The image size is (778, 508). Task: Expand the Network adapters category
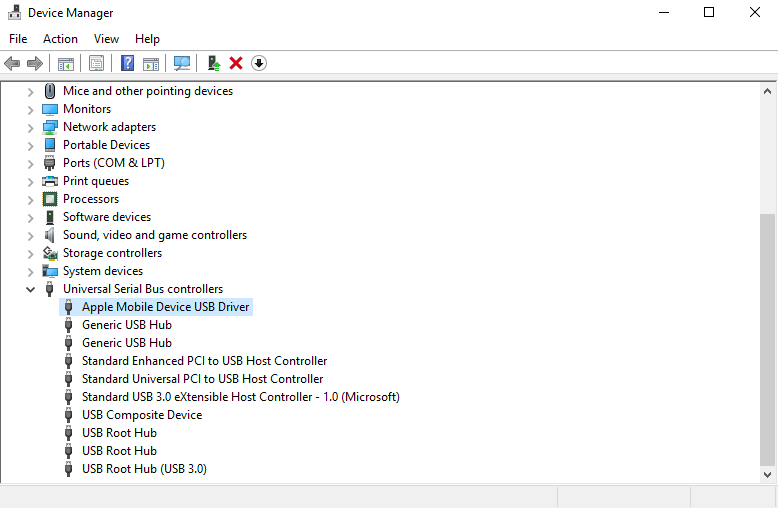point(30,127)
